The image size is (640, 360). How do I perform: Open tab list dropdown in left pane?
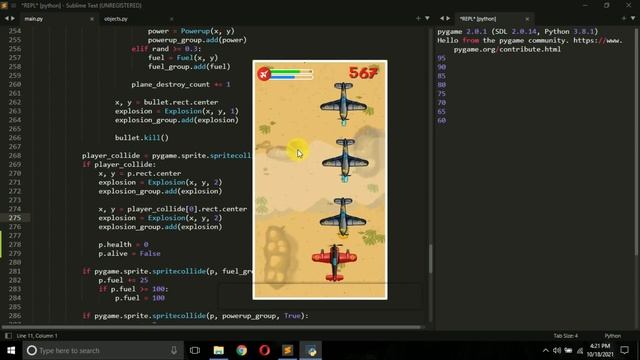pyautogui.click(x=427, y=18)
